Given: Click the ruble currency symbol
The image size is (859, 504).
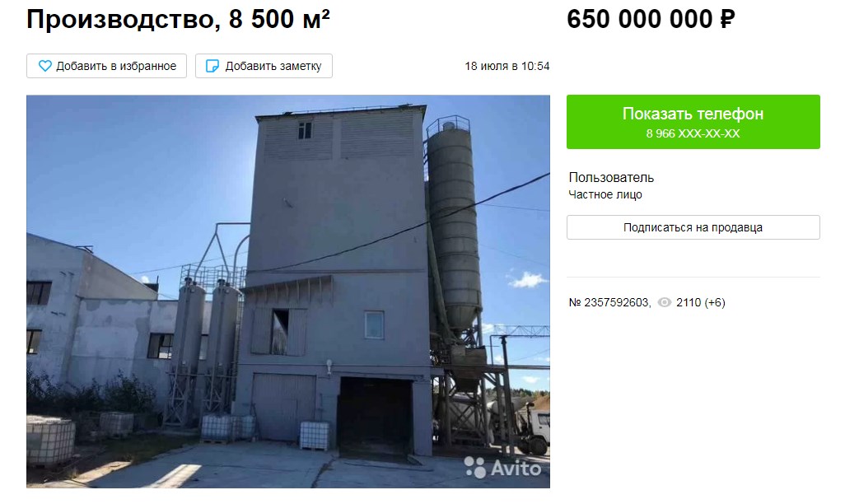Looking at the screenshot, I should [x=727, y=20].
